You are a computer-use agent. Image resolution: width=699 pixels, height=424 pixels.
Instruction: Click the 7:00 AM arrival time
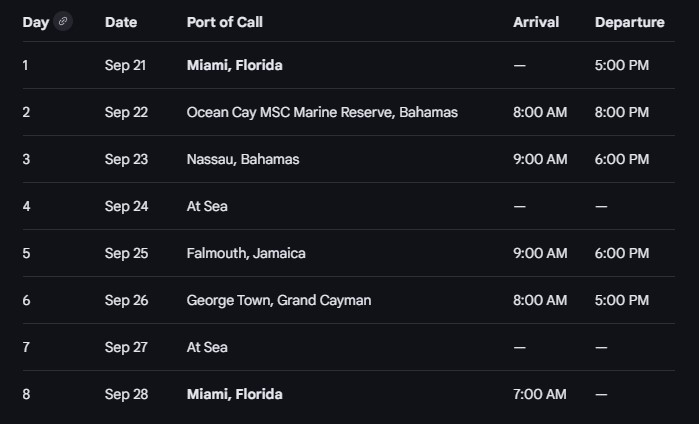click(x=540, y=394)
